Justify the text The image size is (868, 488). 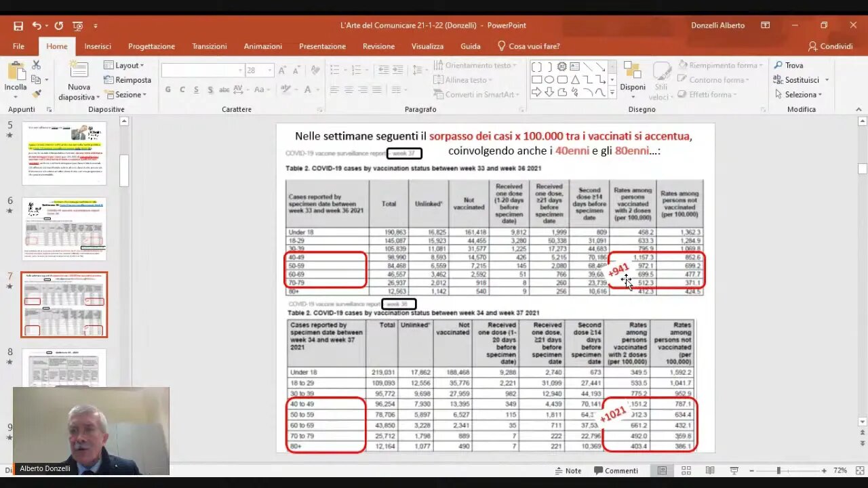coord(378,89)
